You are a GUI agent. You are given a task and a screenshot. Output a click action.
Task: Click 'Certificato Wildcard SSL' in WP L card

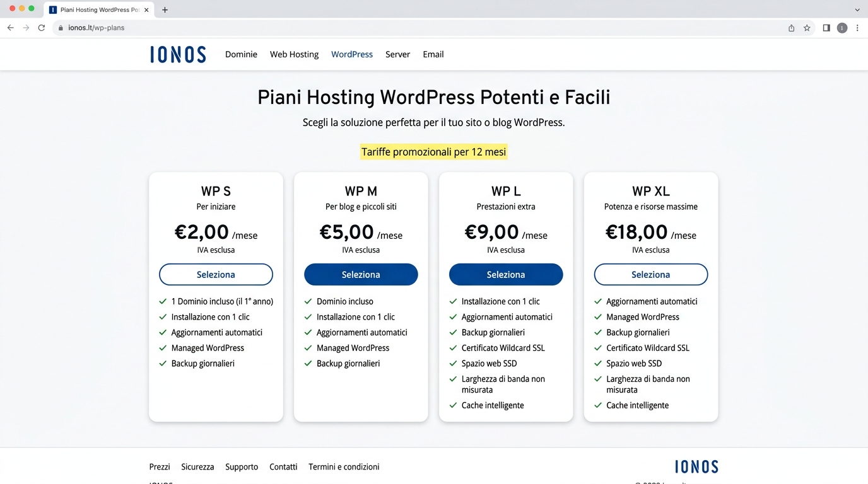pyautogui.click(x=503, y=348)
